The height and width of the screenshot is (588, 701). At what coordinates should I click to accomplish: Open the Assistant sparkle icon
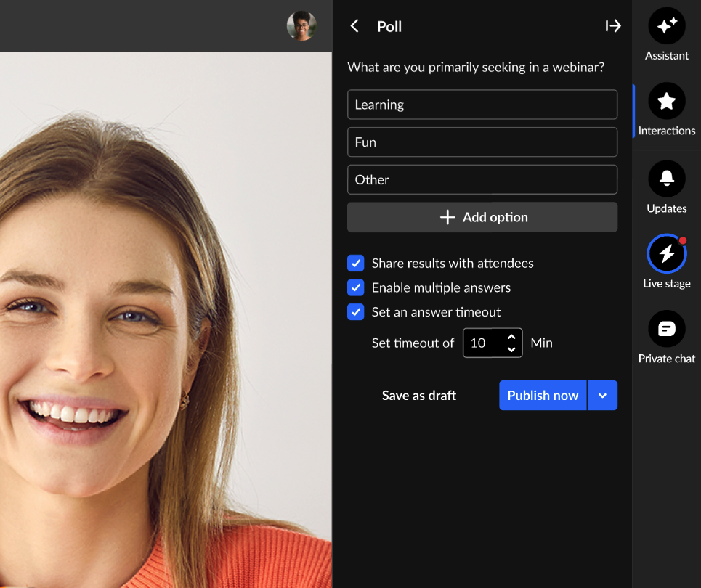click(x=666, y=27)
